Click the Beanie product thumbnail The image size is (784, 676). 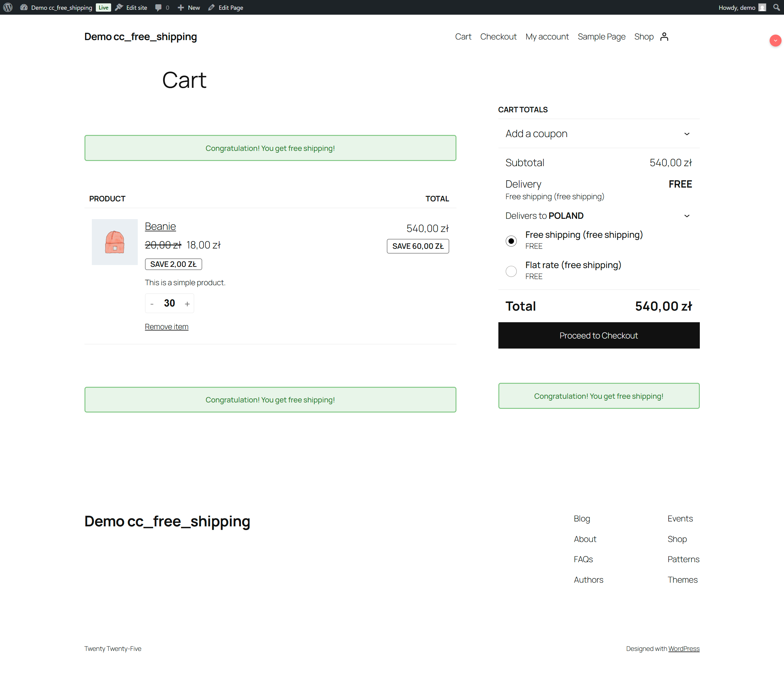[x=115, y=242]
